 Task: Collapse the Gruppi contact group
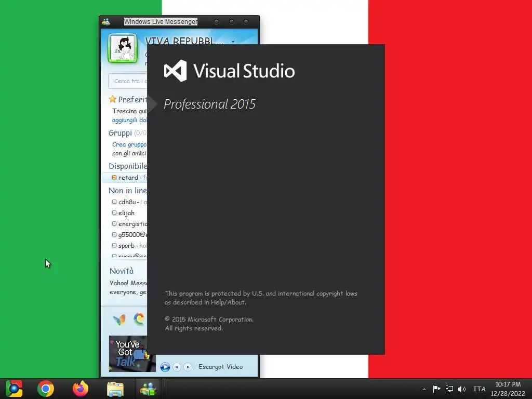click(120, 133)
